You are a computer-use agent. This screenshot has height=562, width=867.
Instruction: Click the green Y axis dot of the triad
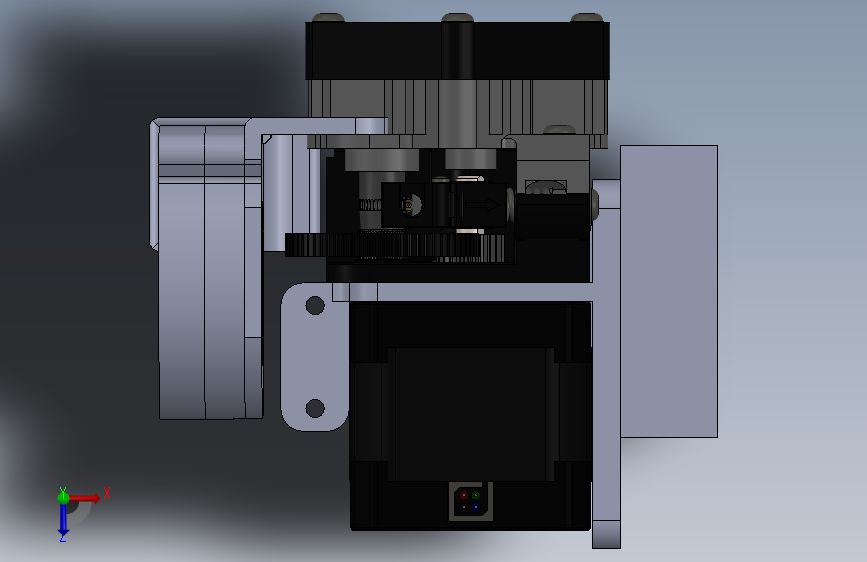63,498
